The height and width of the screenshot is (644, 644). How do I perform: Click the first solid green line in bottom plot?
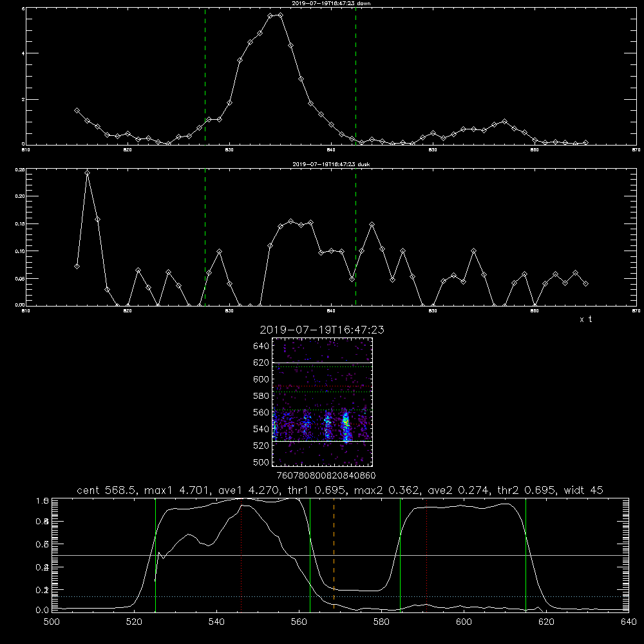pyautogui.click(x=155, y=554)
